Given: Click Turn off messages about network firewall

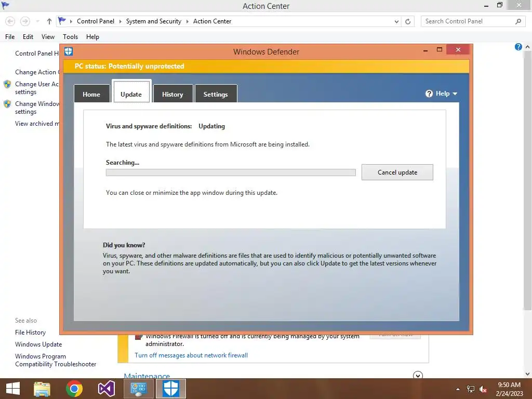Looking at the screenshot, I should (x=191, y=355).
